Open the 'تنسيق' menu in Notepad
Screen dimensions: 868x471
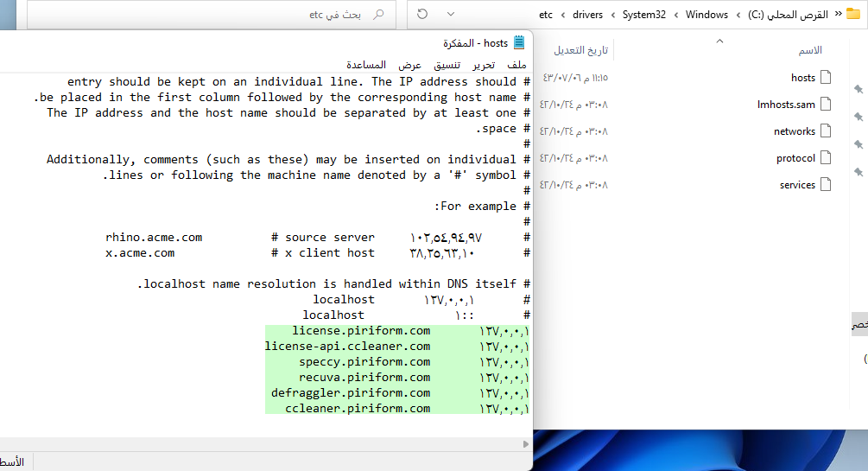(447, 66)
